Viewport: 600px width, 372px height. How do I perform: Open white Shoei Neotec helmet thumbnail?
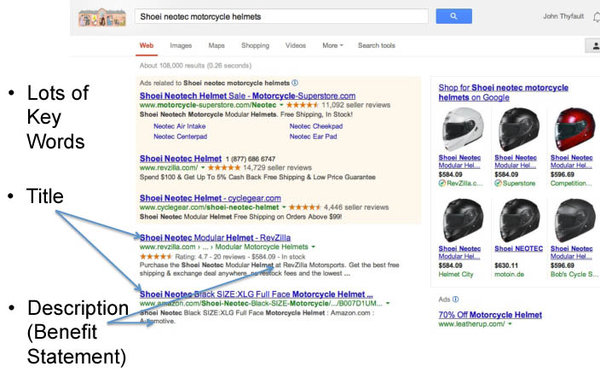(463, 129)
